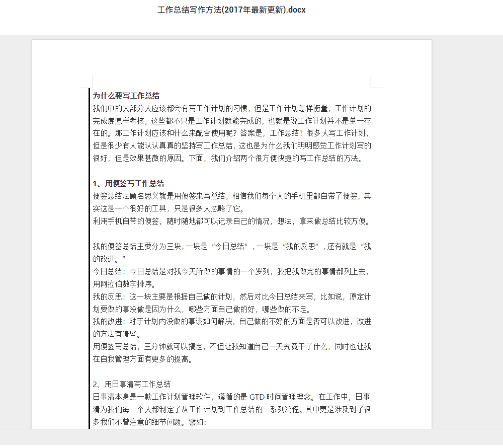
Task: Click the document title 工作总结写作方法(2017年最新更新).docx
Action: tap(231, 10)
